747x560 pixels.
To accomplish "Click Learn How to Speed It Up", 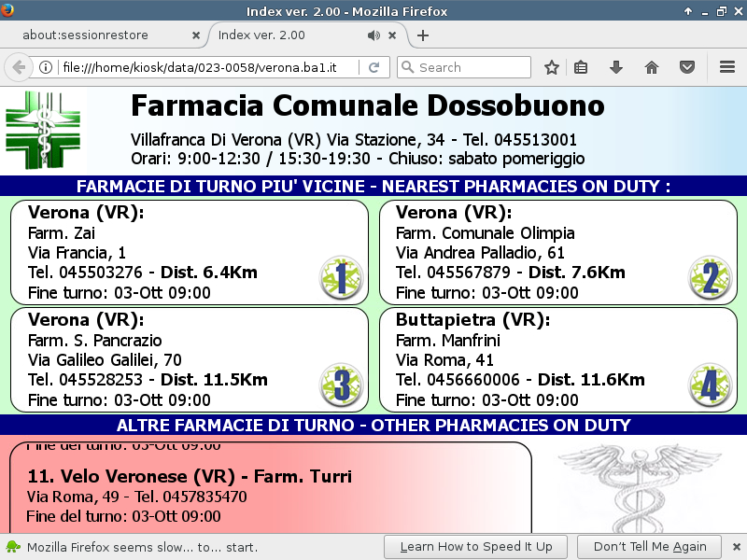I will [x=475, y=546].
